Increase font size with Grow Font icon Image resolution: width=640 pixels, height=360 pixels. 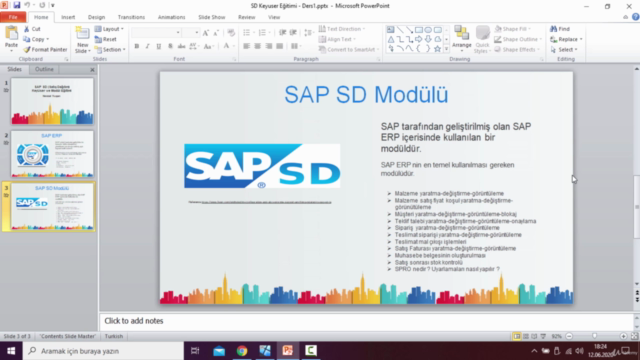click(206, 33)
